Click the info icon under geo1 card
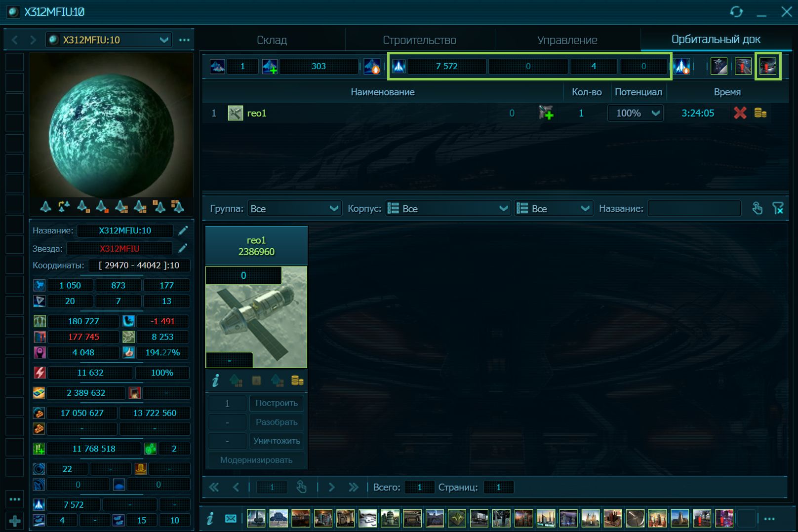 coord(215,380)
